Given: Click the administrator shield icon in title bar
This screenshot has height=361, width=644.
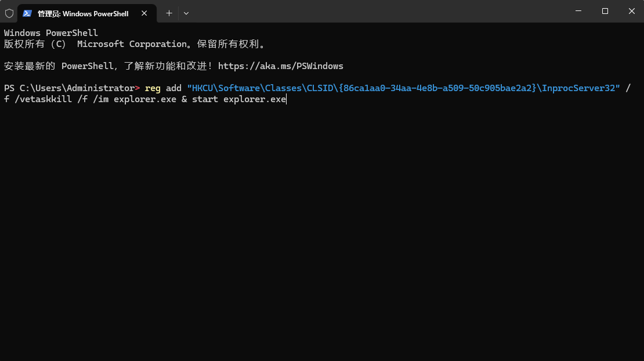Looking at the screenshot, I should [x=9, y=13].
